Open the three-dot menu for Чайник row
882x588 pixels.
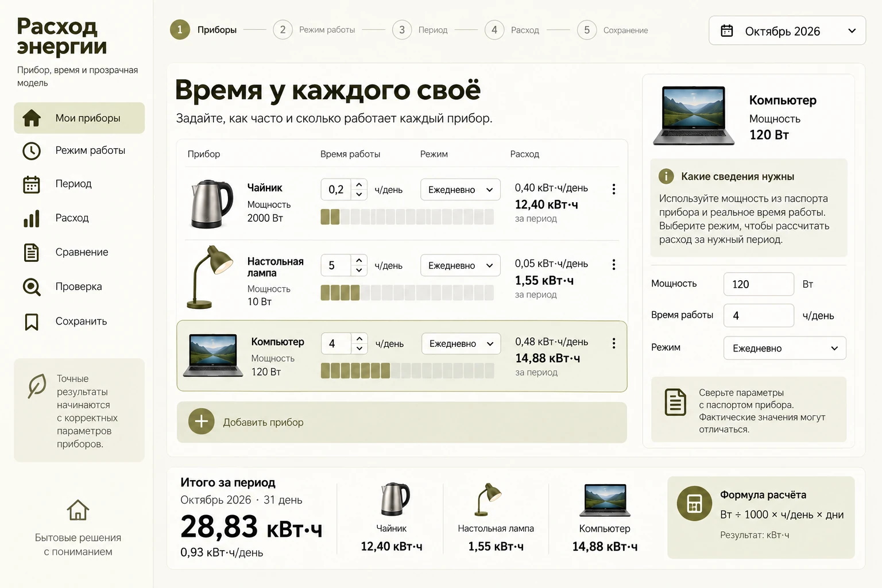(614, 189)
